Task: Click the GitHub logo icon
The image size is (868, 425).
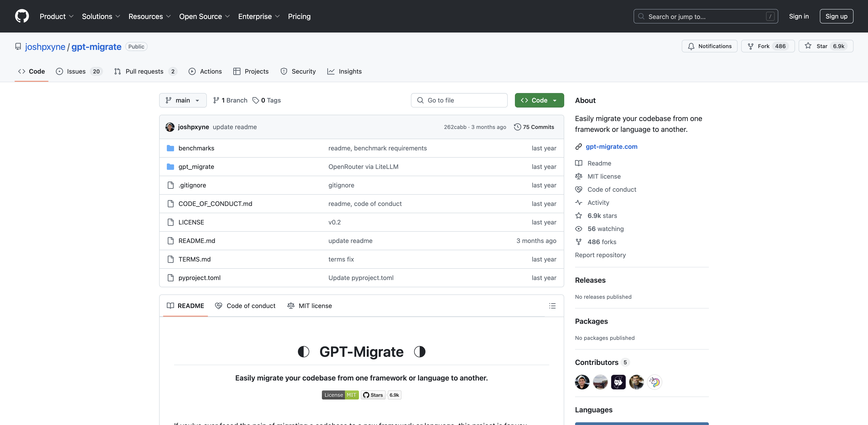Action: click(x=22, y=16)
